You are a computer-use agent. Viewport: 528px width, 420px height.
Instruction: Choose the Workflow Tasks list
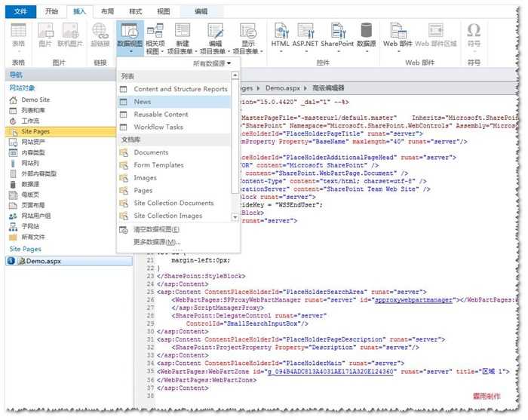coord(174,127)
